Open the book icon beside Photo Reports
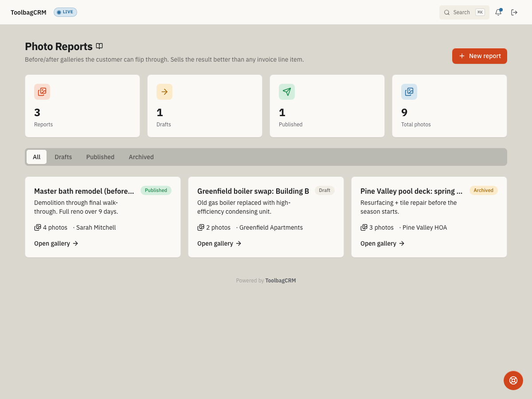532x399 pixels. 99,46
